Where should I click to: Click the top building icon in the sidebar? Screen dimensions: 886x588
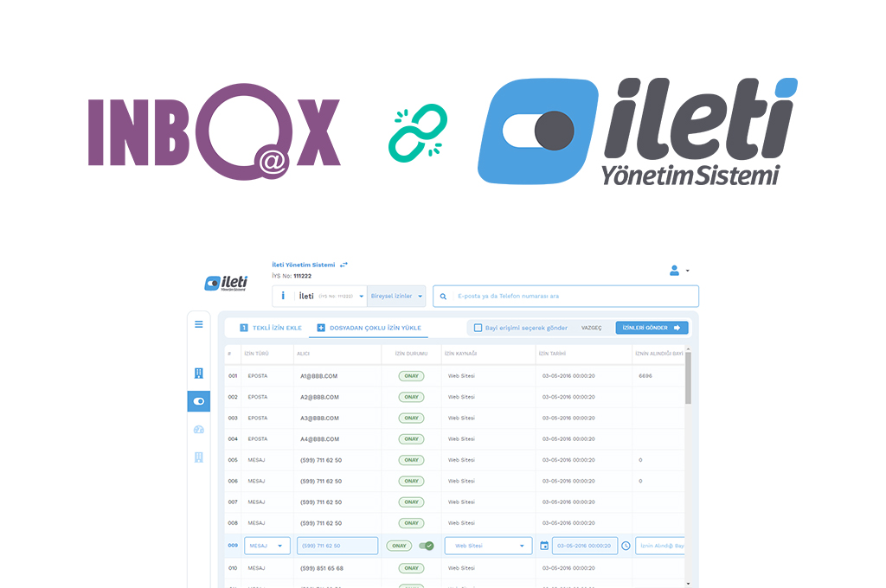(x=198, y=374)
